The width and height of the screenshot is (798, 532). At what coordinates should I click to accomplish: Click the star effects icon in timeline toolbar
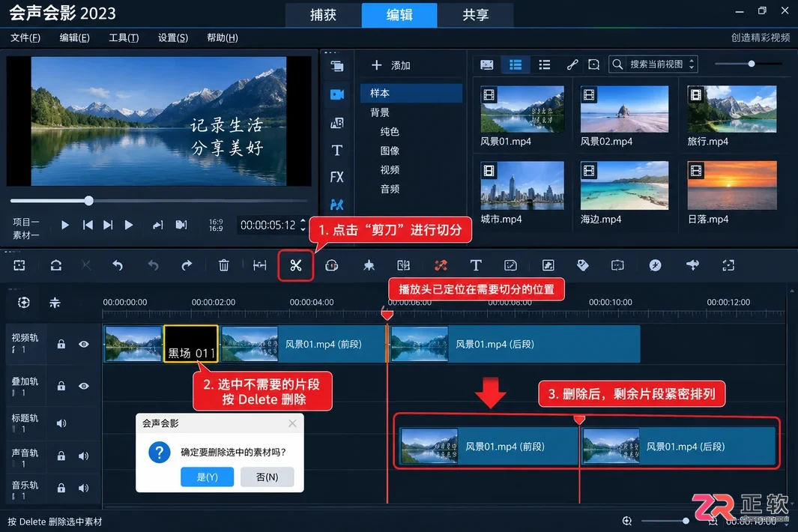coord(369,265)
